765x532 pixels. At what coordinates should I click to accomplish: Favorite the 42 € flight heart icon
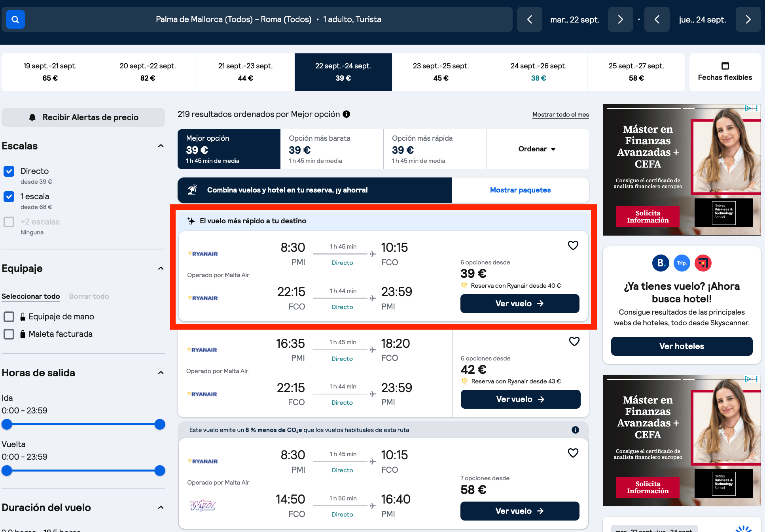tap(574, 341)
